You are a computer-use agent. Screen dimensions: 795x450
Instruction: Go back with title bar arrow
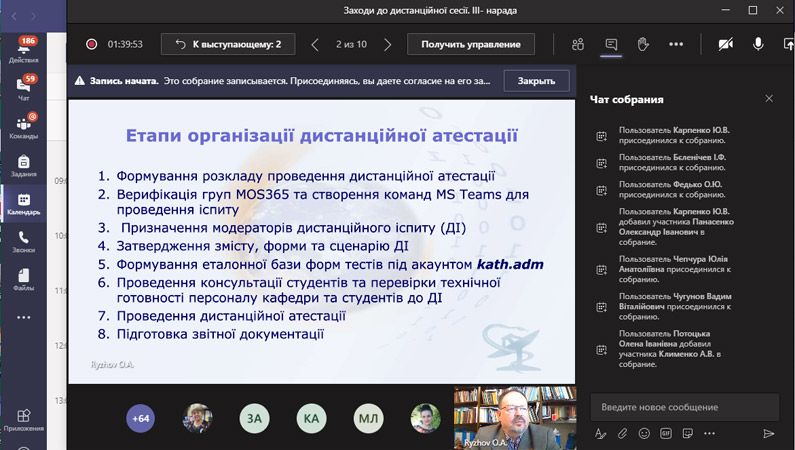click(14, 16)
